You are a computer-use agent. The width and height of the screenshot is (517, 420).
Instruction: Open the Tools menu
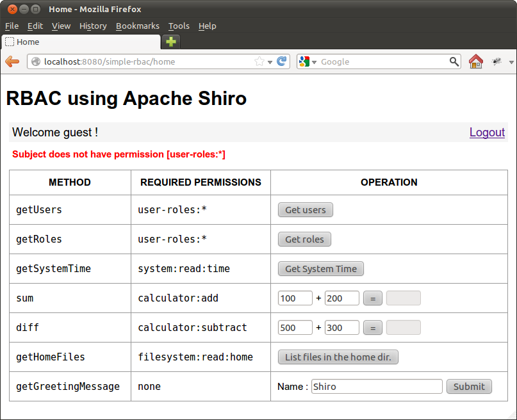[179, 26]
